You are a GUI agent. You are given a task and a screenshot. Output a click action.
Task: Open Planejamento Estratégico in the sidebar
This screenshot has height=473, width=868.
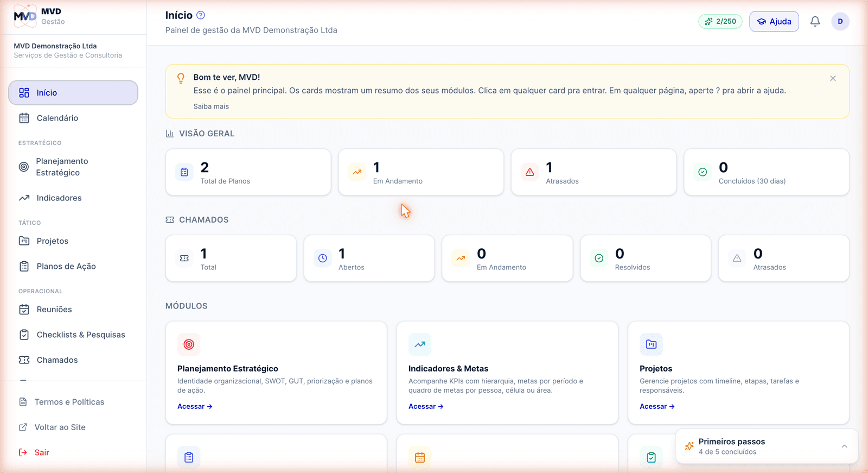pyautogui.click(x=73, y=167)
